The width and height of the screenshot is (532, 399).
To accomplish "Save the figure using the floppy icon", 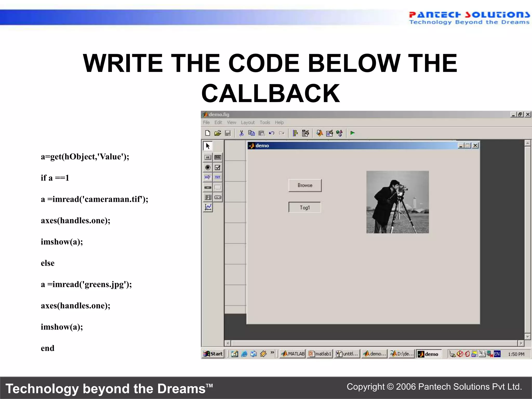I will click(x=228, y=133).
